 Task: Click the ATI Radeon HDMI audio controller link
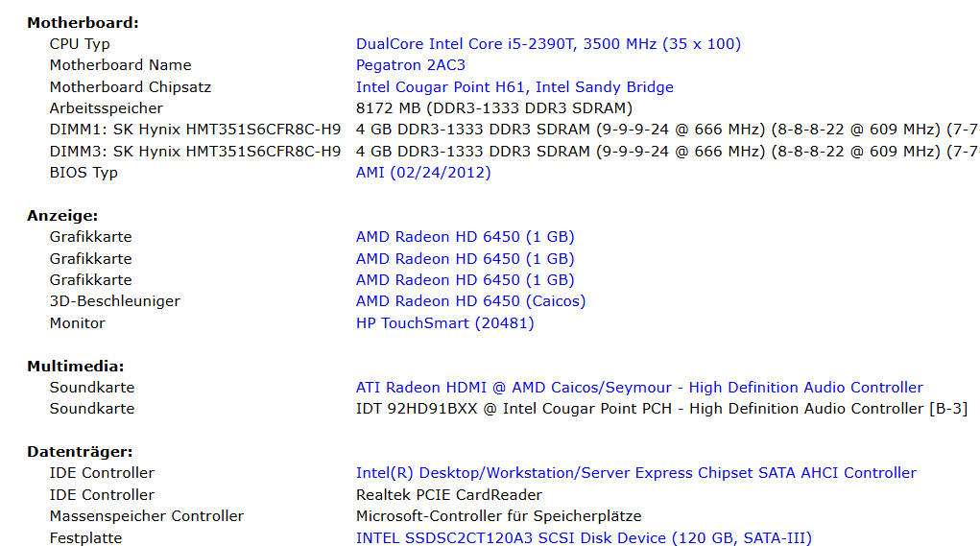click(x=639, y=388)
